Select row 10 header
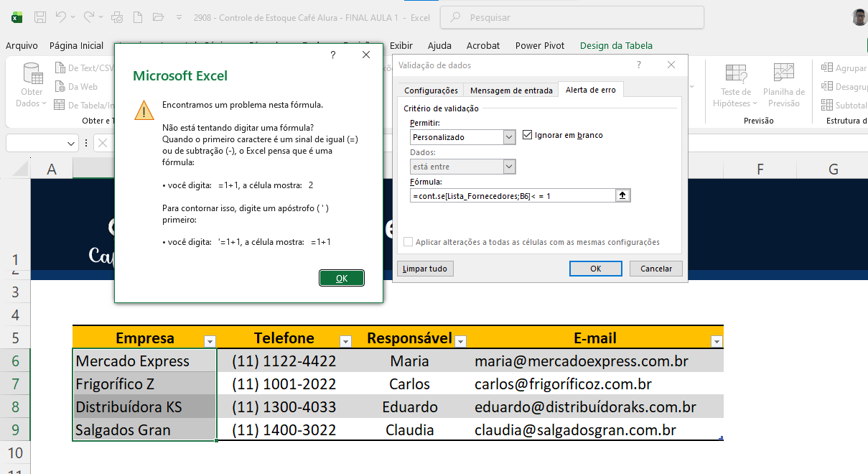868x474 pixels. coord(16,453)
